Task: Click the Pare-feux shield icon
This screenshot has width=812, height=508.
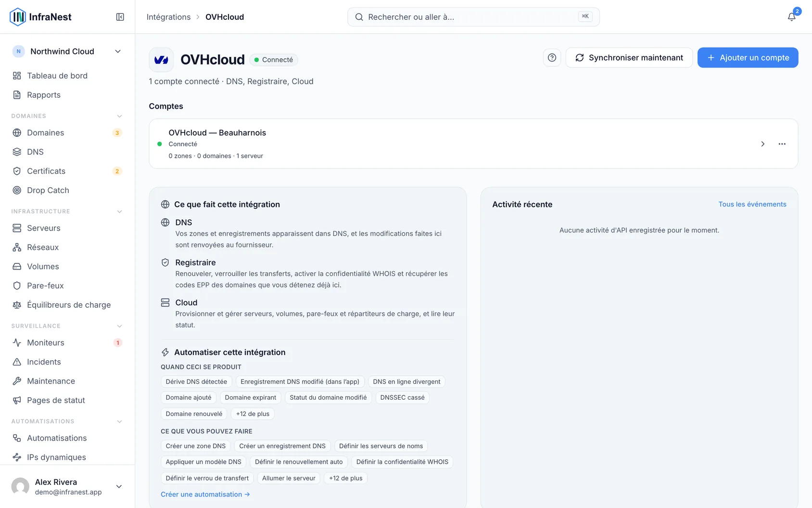Action: point(17,286)
